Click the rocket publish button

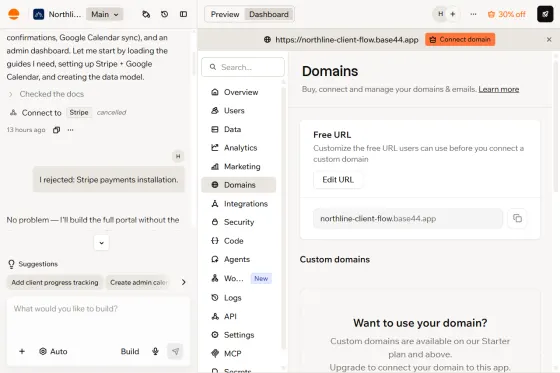coord(545,14)
